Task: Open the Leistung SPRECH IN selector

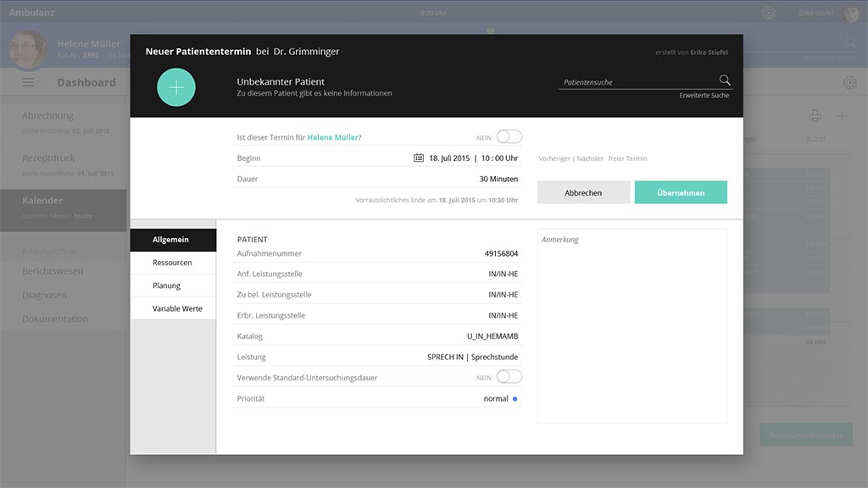Action: tap(472, 358)
